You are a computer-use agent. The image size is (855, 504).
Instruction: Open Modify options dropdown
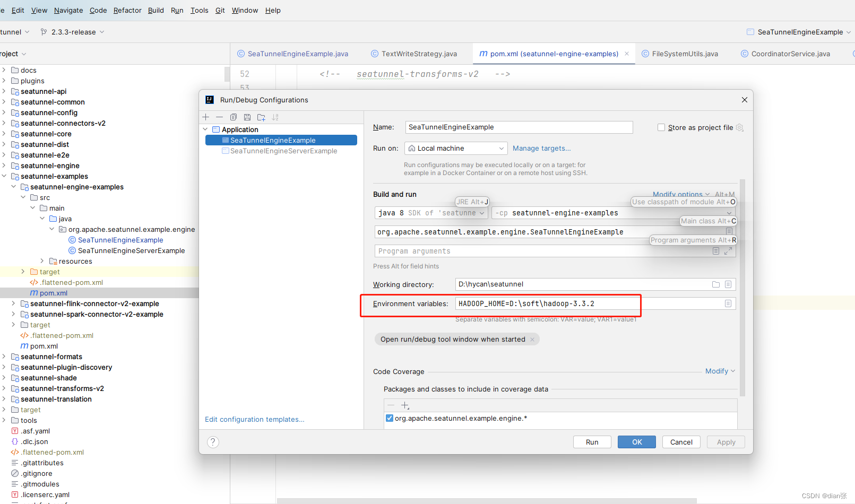coord(681,194)
